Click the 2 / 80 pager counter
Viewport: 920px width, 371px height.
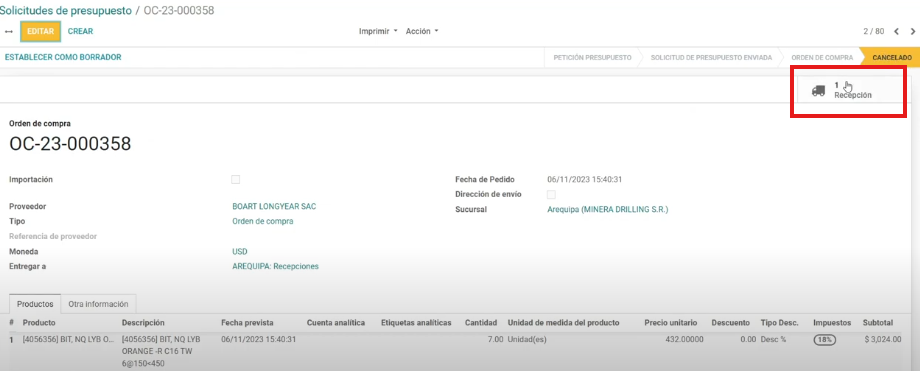tap(874, 31)
